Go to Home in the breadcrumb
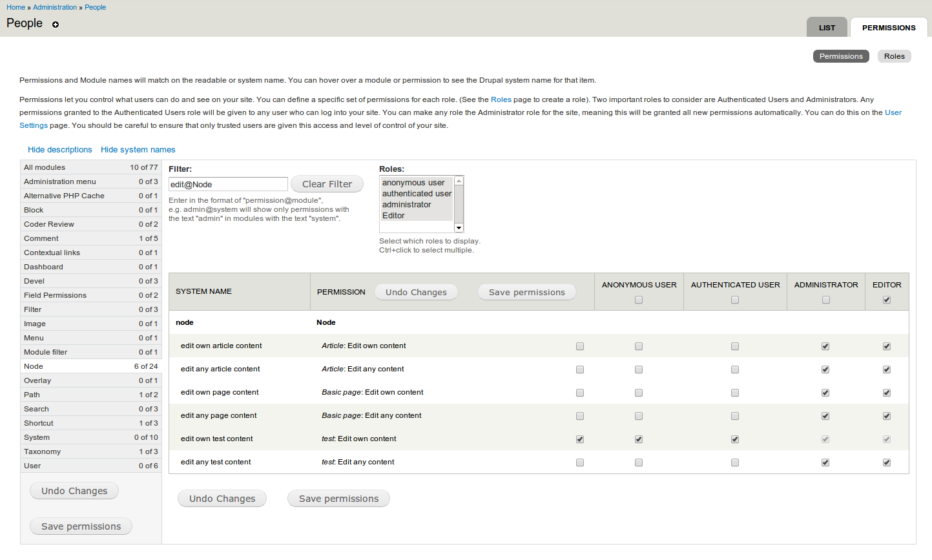Image resolution: width=932 pixels, height=560 pixels. (16, 7)
